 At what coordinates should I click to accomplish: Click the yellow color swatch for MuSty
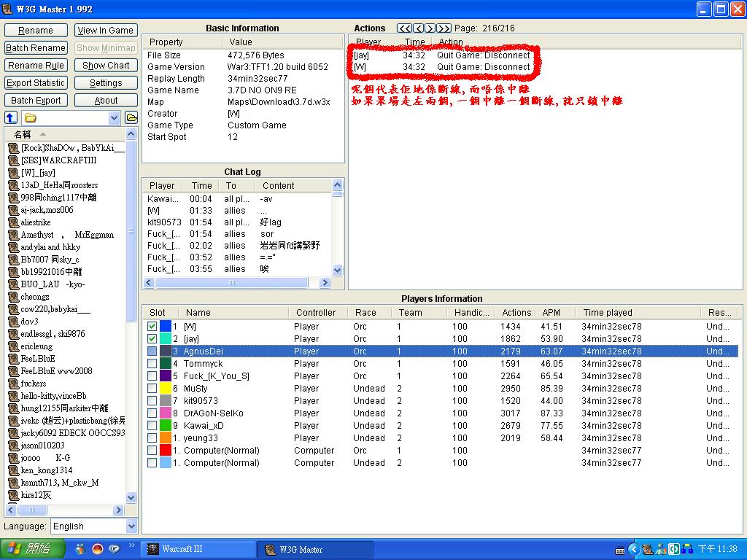click(x=166, y=389)
